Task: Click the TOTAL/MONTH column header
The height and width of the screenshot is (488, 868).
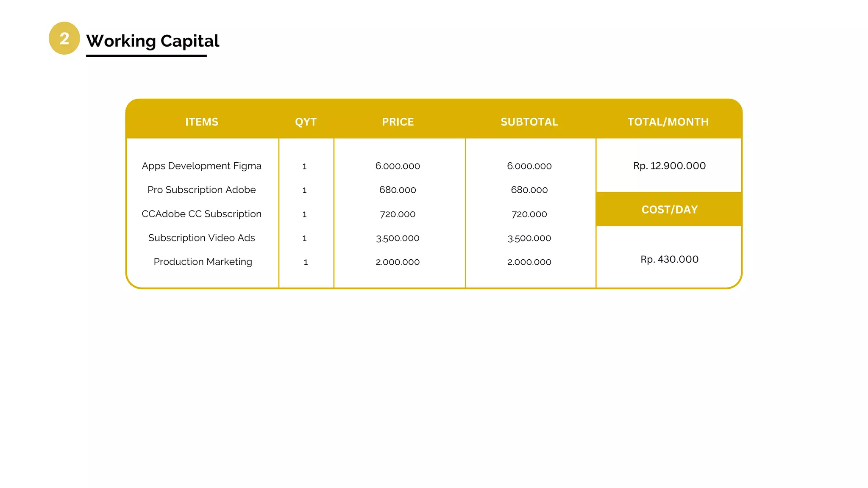Action: (x=668, y=122)
